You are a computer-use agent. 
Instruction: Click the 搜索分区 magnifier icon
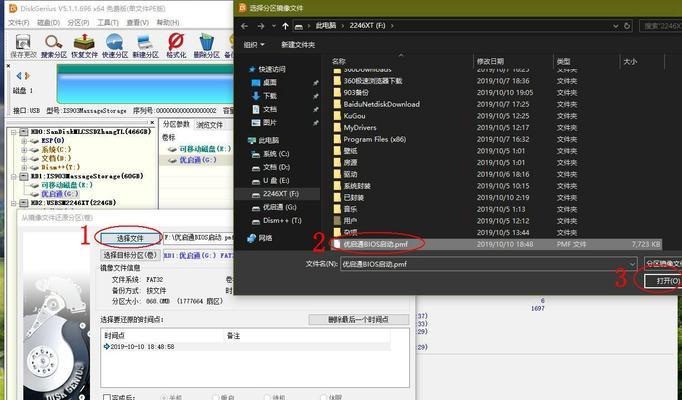[x=54, y=43]
